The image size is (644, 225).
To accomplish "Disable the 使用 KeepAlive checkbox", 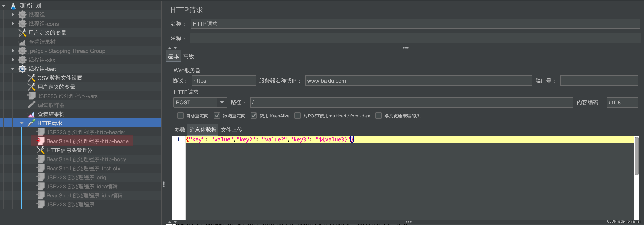I will pos(254,116).
